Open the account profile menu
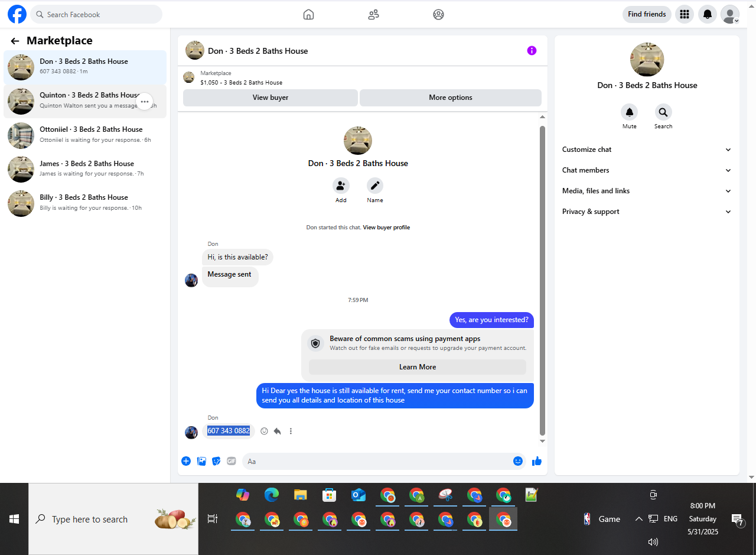The image size is (756, 555). [730, 14]
